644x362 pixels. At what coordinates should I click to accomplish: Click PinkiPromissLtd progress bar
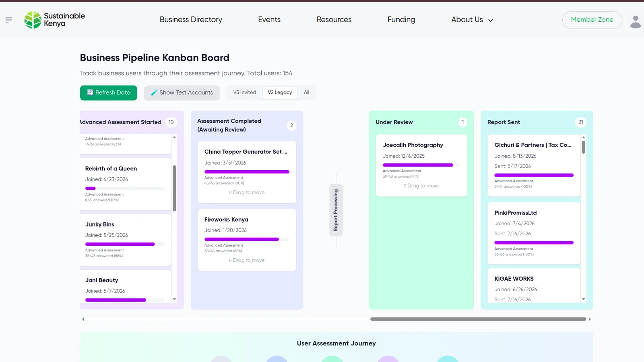tap(534, 243)
